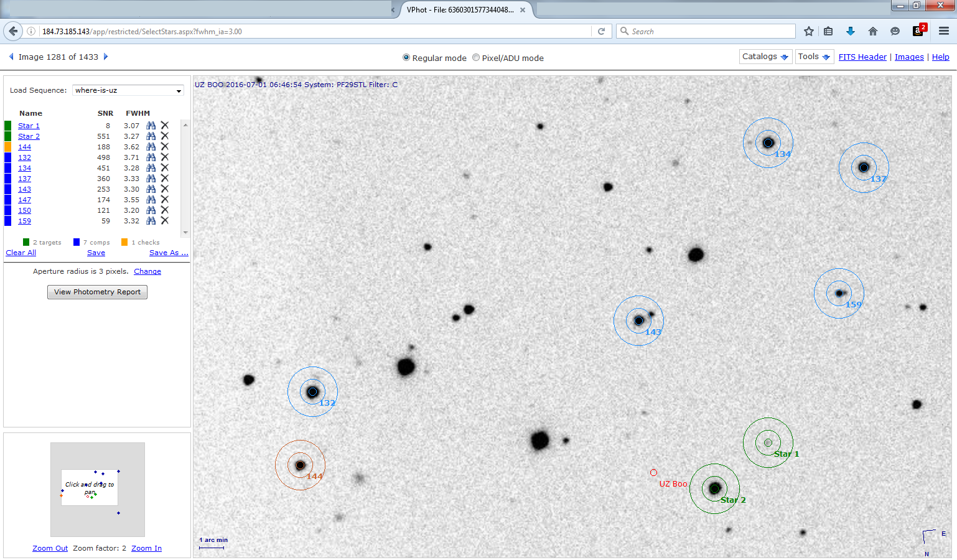Viewport: 957px width, 560px height.
Task: Click the VPhot browser tab
Action: pyautogui.click(x=460, y=10)
